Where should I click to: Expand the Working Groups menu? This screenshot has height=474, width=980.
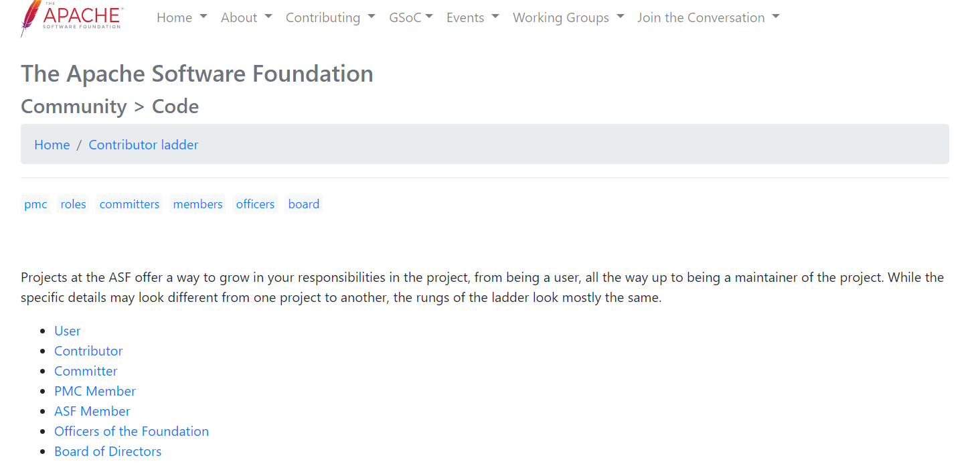point(568,18)
